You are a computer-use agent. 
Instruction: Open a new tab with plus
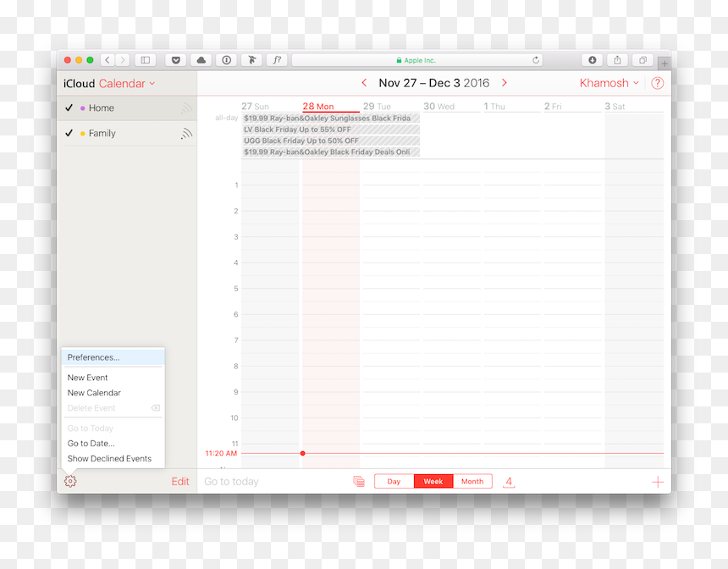click(665, 64)
